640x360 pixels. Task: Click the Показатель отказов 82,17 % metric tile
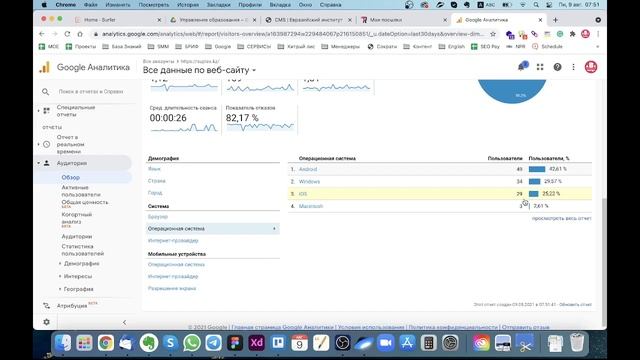tap(260, 119)
